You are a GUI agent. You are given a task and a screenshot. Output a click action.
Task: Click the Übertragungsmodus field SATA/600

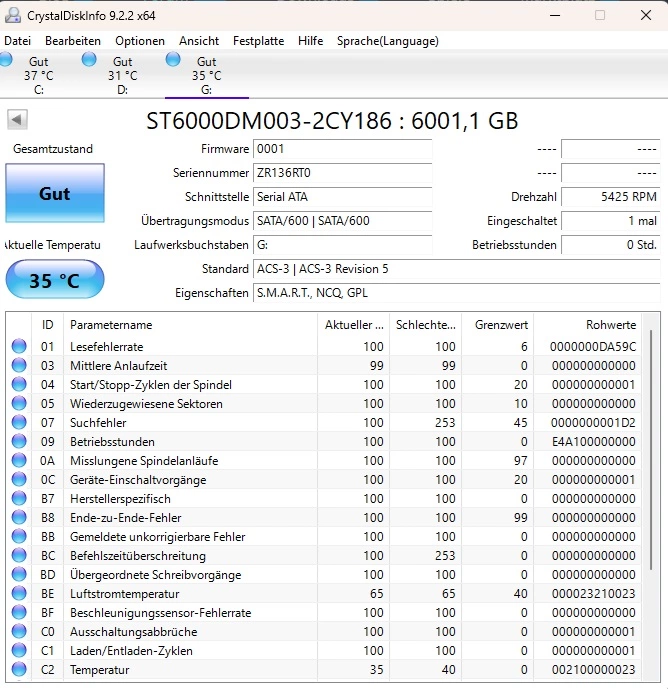pyautogui.click(x=342, y=221)
